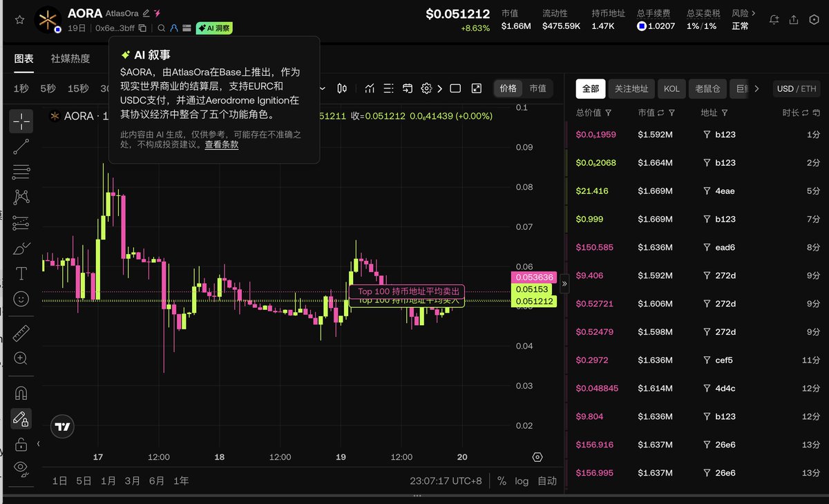Screen dimensions: 829x504
Task: Open the indicators icon in chart toolbar
Action: (x=370, y=88)
